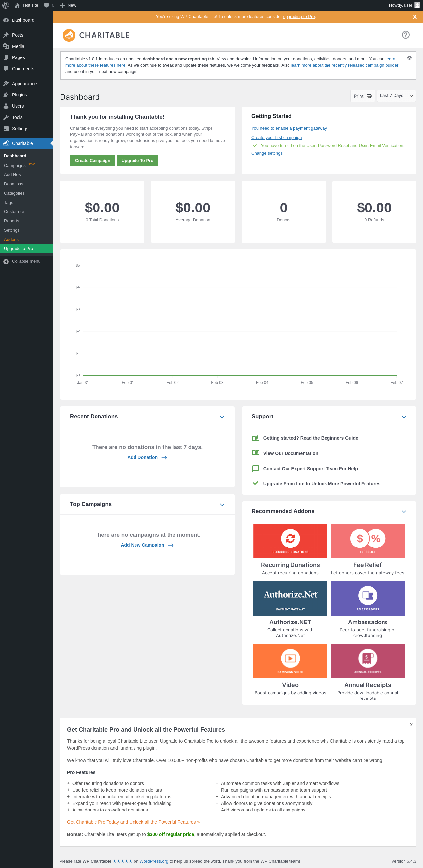This screenshot has height=868, width=423.
Task: Open the Addons submenu item
Action: pyautogui.click(x=26, y=239)
